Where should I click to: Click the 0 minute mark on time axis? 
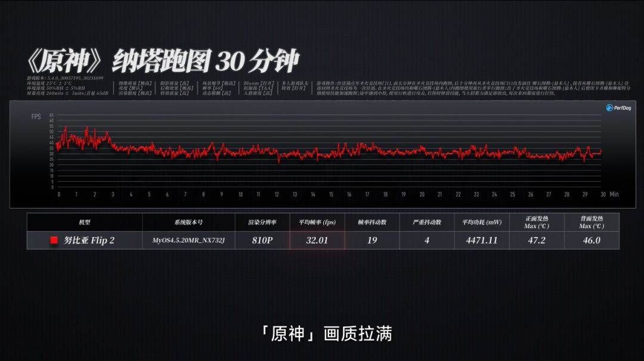tap(59, 194)
